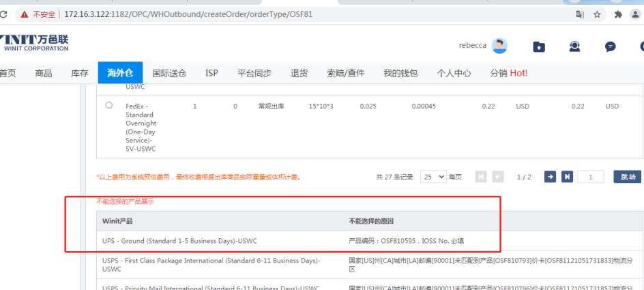This screenshot has height=290, width=644.
Task: Select the FedEx Standard Overnight radio button
Action: pyautogui.click(x=109, y=105)
